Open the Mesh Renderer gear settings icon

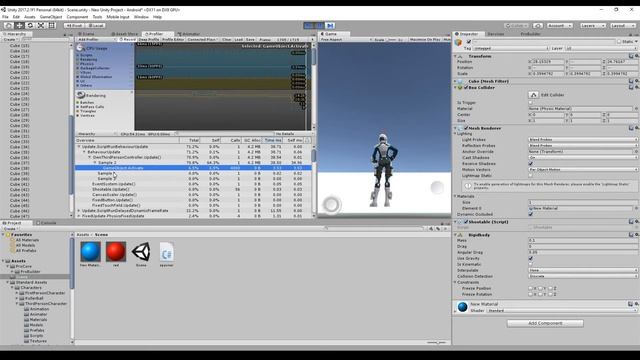(x=636, y=128)
